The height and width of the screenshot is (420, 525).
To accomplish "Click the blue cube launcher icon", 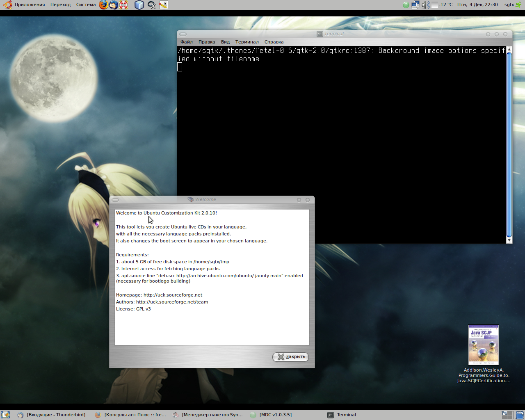I will [139, 5].
